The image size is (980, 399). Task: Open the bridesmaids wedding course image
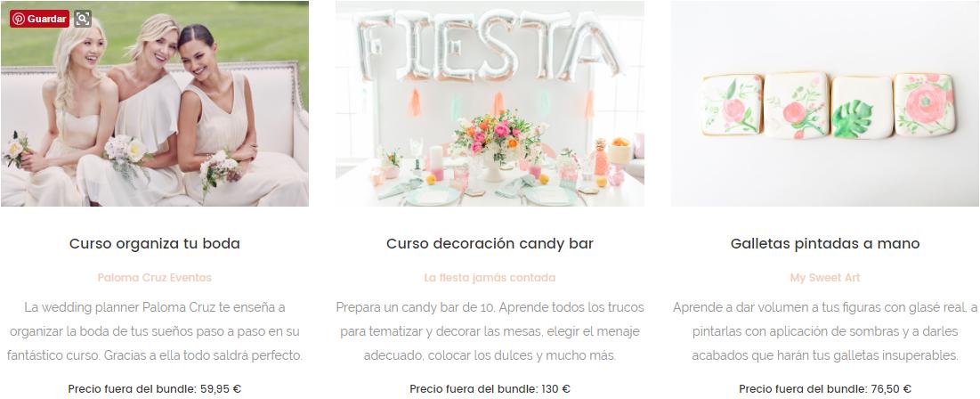click(x=154, y=103)
